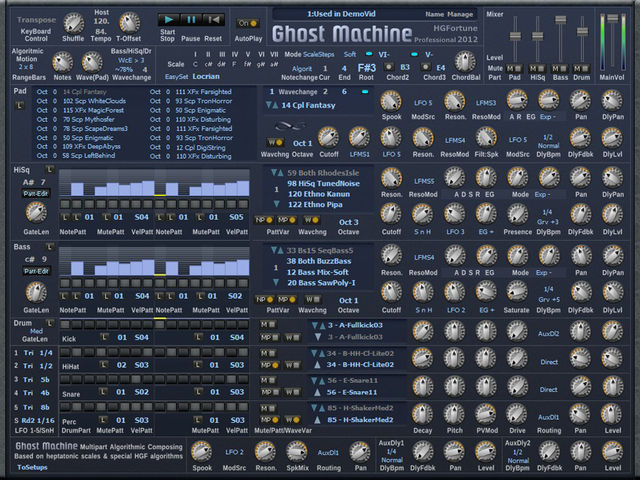
Task: Open the HiSq Patt-Edit button
Action: coord(36,193)
